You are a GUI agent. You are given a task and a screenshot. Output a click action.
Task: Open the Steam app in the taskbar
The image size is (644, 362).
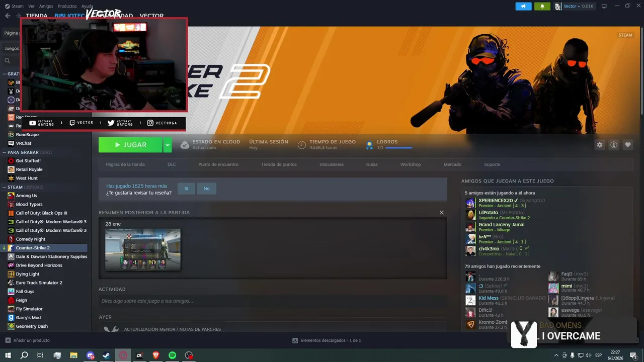point(107,355)
